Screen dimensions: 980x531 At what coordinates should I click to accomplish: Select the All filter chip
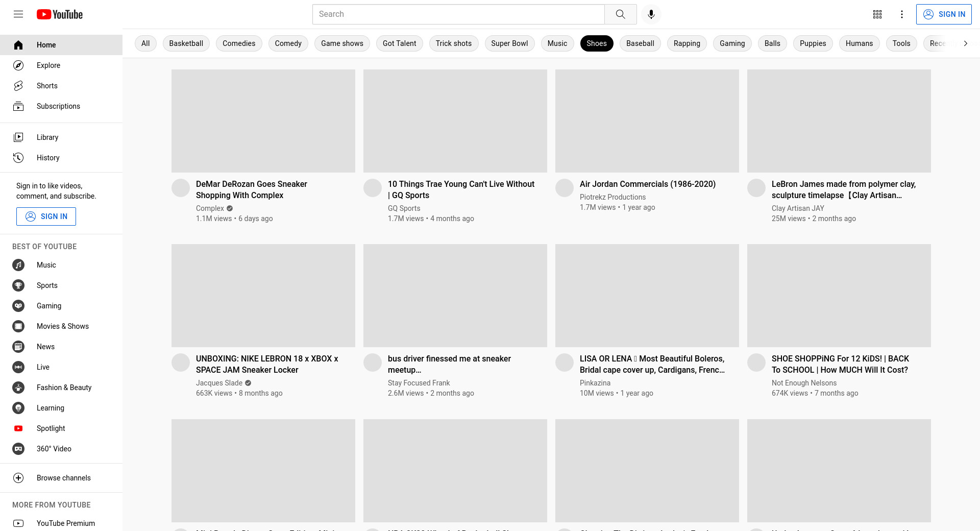click(x=145, y=43)
